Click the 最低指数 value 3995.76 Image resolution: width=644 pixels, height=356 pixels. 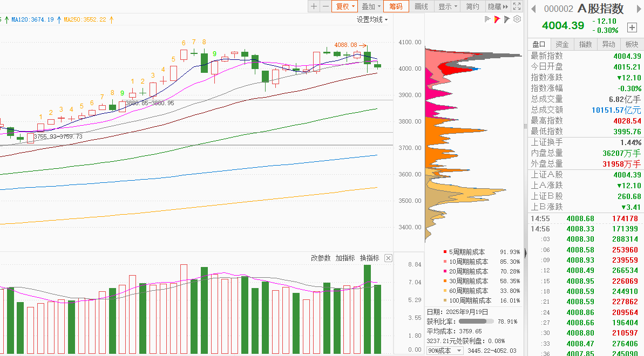[627, 132]
